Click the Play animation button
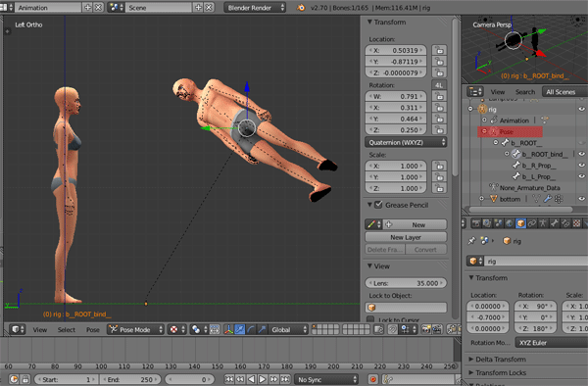This screenshot has height=386, width=588. click(263, 379)
